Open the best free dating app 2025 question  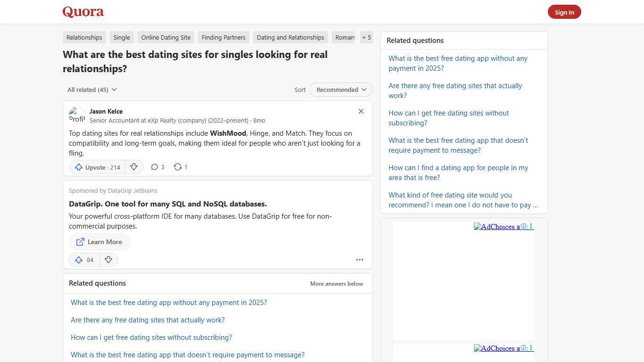click(169, 302)
